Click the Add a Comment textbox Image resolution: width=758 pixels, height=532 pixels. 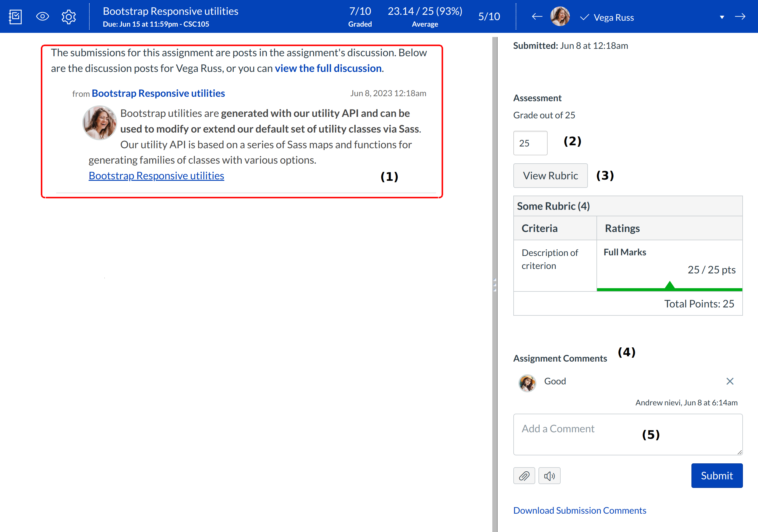coord(627,434)
